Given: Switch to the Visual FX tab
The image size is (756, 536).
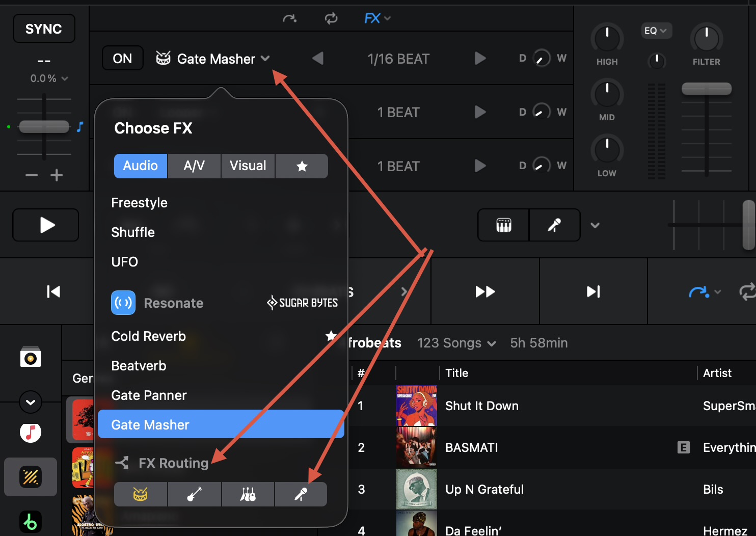Looking at the screenshot, I should tap(248, 166).
